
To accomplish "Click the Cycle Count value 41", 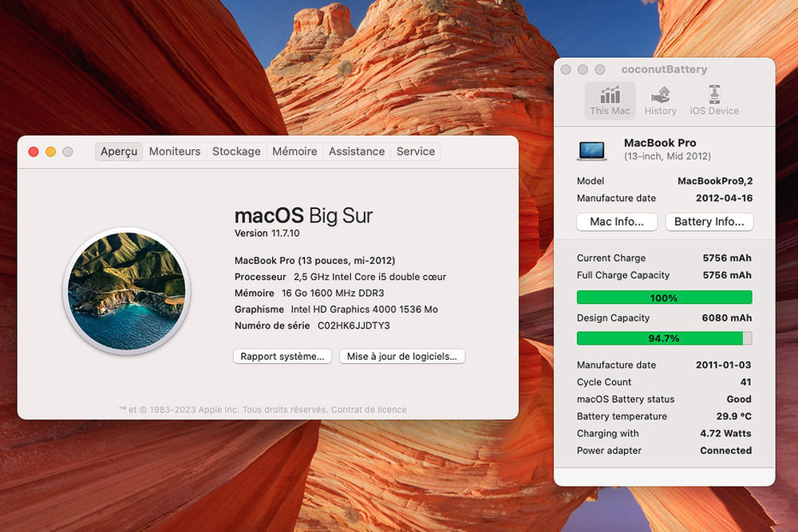I will 745,382.
